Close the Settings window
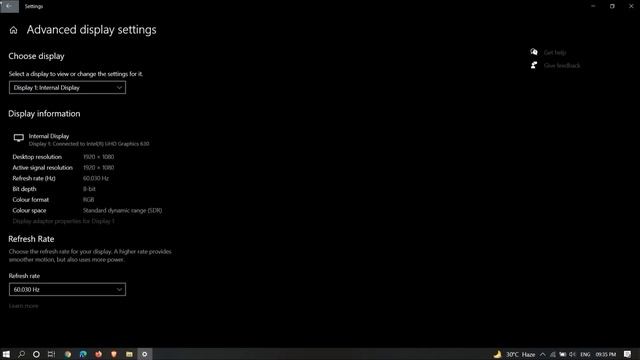The height and width of the screenshot is (360, 640). (x=631, y=6)
